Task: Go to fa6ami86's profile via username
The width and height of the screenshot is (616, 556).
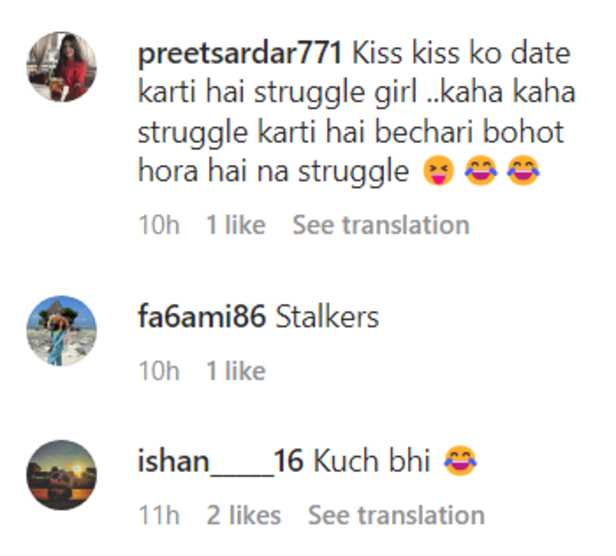Action: point(201,318)
